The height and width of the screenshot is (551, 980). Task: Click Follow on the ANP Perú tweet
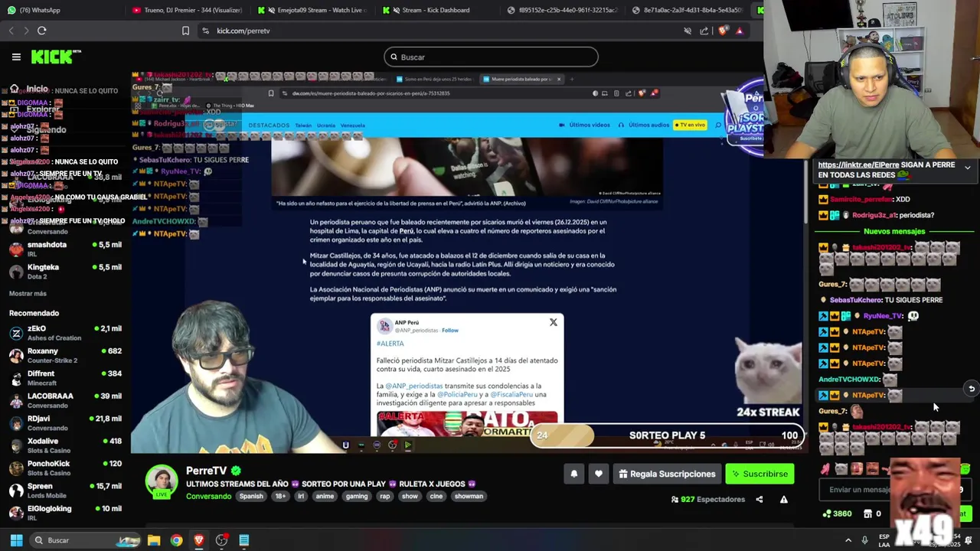click(450, 331)
